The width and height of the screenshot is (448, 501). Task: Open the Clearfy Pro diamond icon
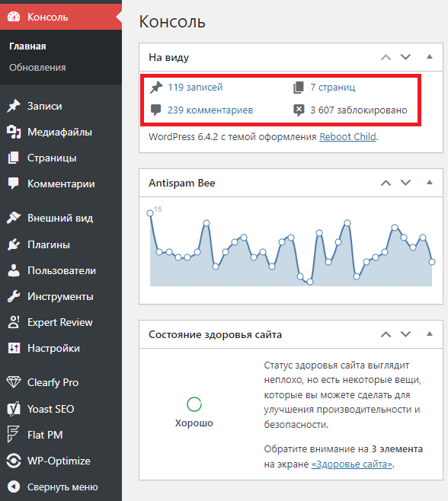pos(14,382)
